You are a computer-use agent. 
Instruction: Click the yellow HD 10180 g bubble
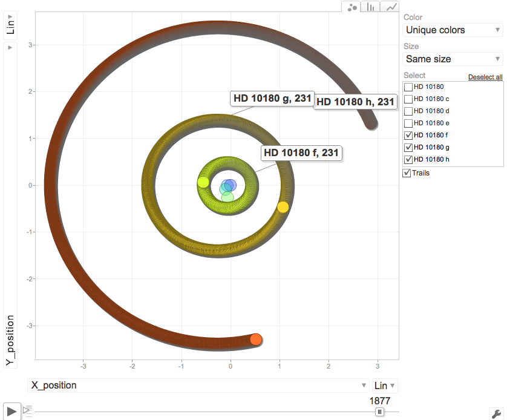pos(283,207)
